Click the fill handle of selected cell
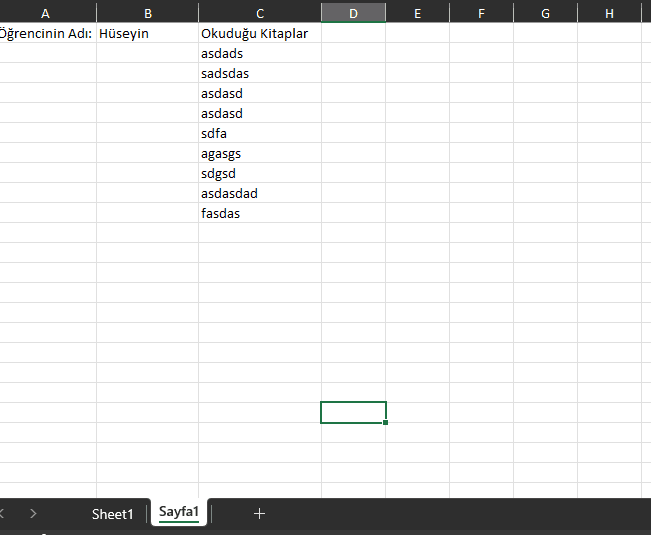 386,423
